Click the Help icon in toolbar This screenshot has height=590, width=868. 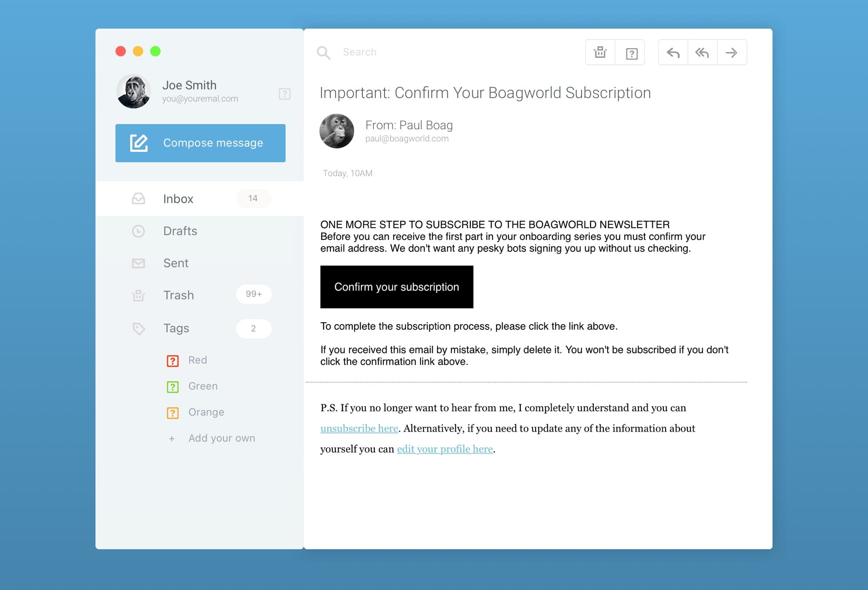[630, 52]
